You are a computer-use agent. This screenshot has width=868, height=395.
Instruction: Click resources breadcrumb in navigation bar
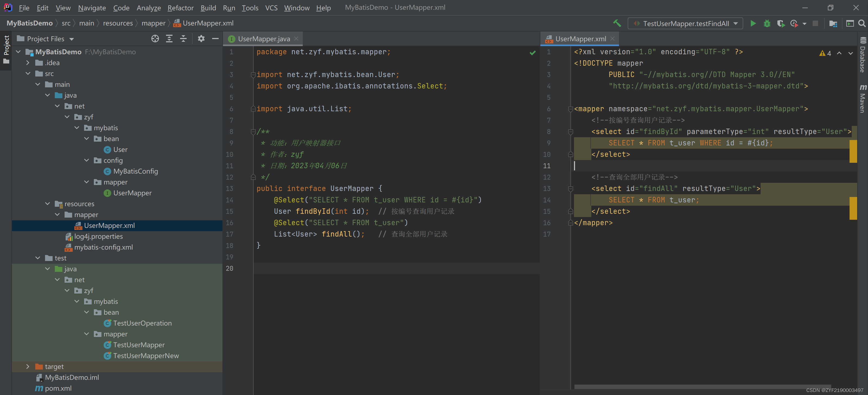click(118, 23)
